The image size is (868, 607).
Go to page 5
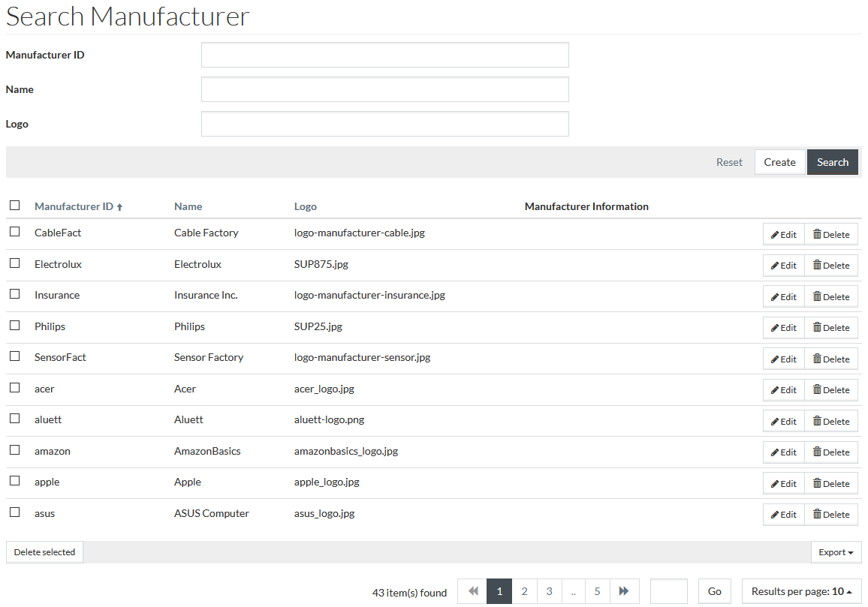click(597, 591)
